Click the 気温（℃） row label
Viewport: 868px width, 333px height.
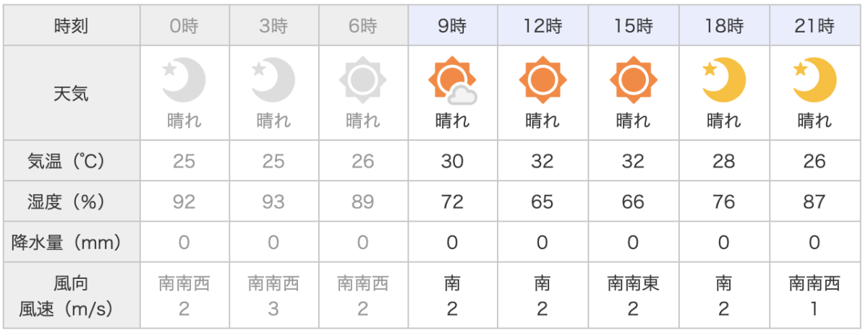[72, 161]
